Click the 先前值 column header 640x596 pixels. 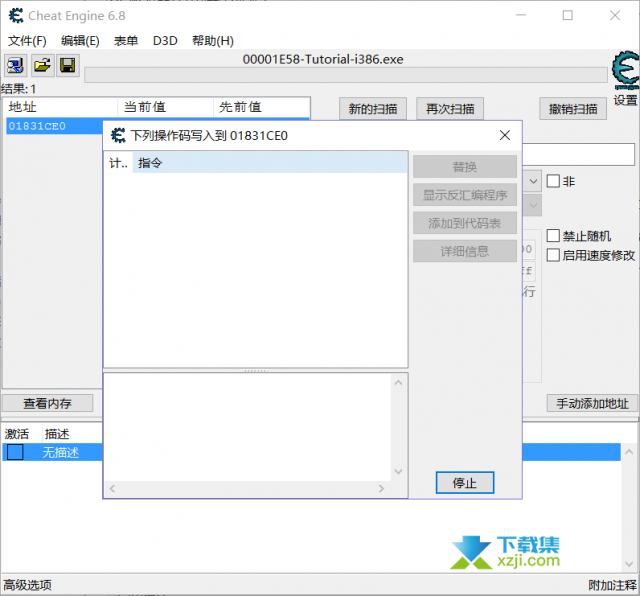(x=261, y=107)
